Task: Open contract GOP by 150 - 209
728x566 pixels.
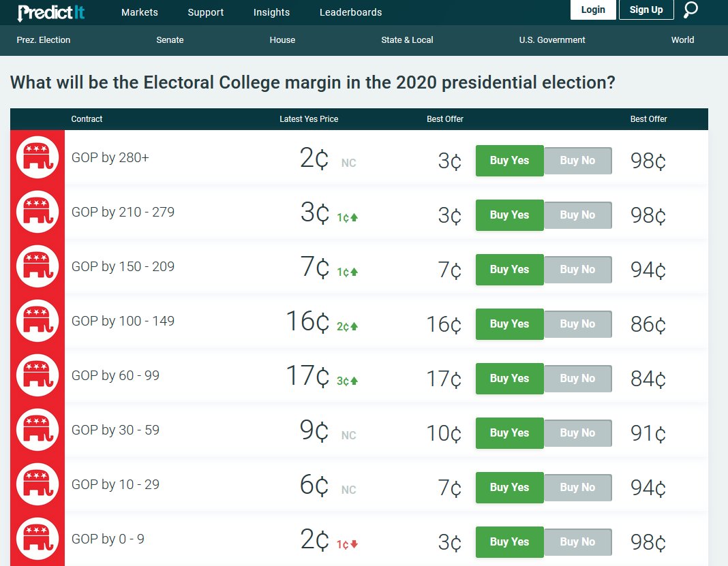Action: pyautogui.click(x=123, y=266)
